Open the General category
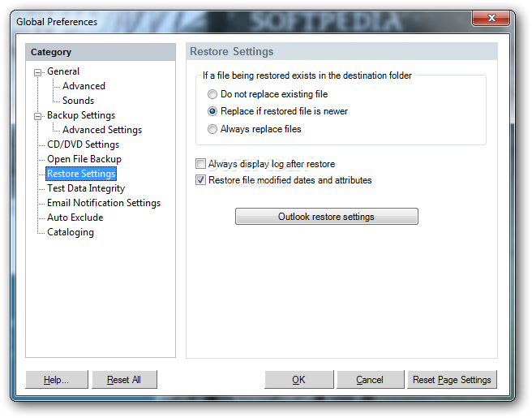Image resolution: width=532 pixels, height=418 pixels. [63, 71]
